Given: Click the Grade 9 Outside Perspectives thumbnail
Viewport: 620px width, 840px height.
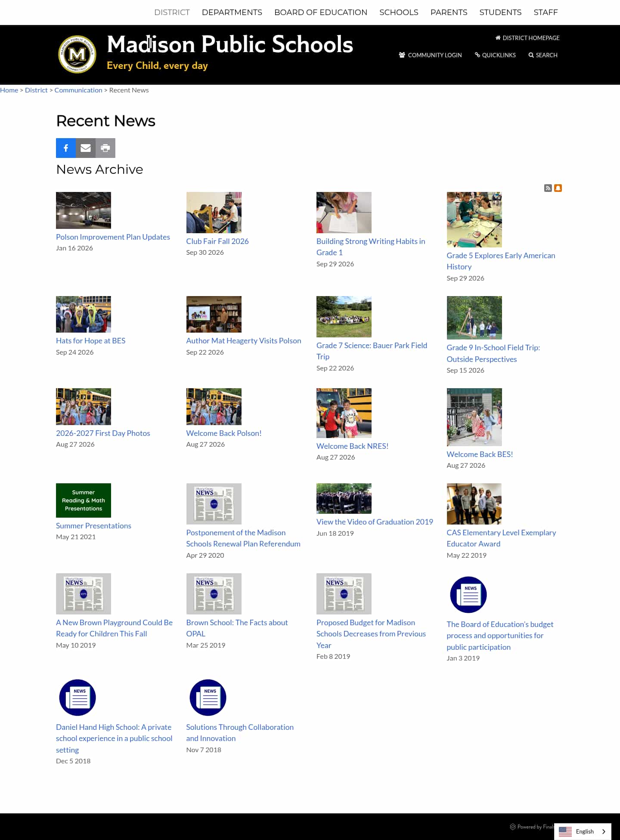Looking at the screenshot, I should [474, 318].
